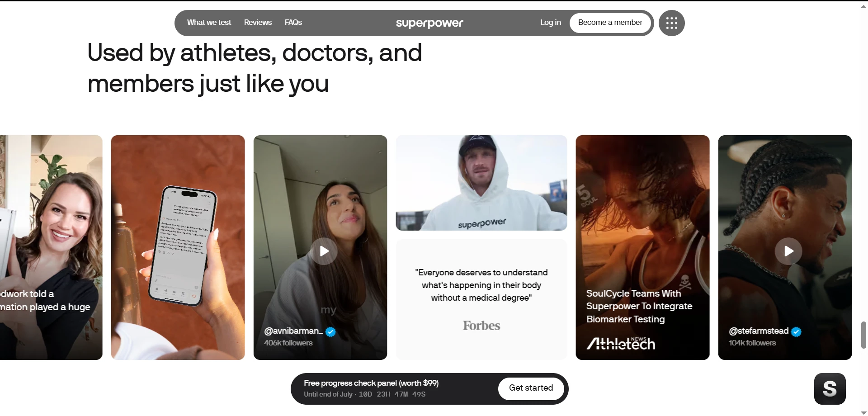This screenshot has width=868, height=416.
Task: Open the @avnibarman_ profile handle
Action: (x=293, y=331)
